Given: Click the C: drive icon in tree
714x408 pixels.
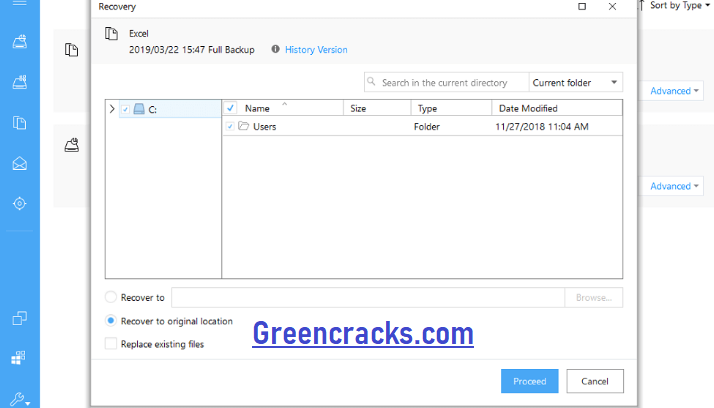Looking at the screenshot, I should point(139,109).
